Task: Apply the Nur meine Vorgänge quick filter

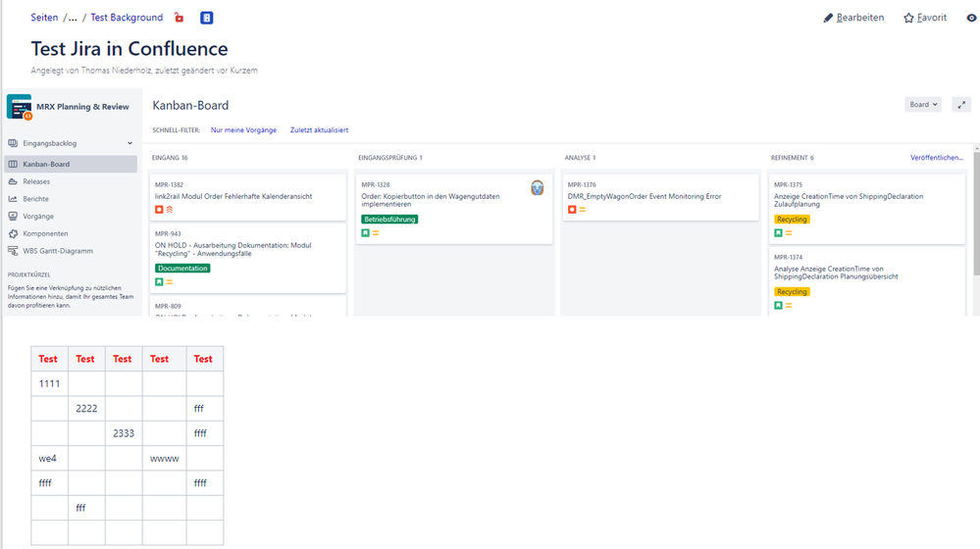Action: click(243, 130)
